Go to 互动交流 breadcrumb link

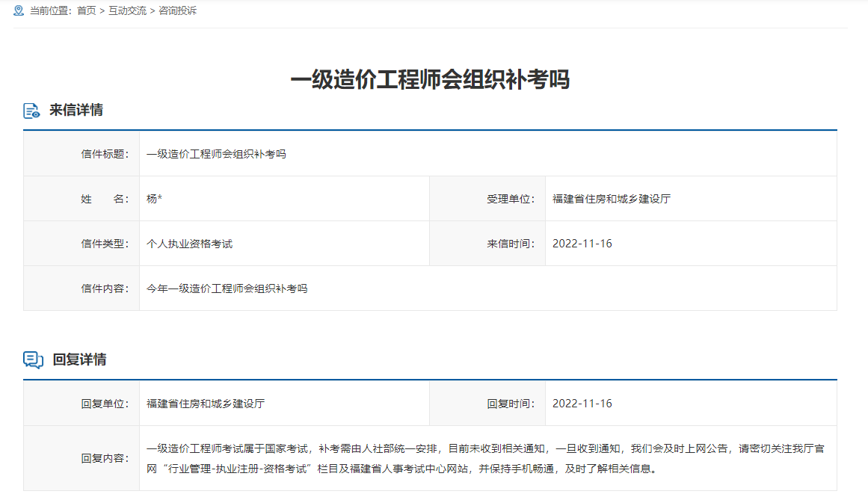[x=127, y=10]
